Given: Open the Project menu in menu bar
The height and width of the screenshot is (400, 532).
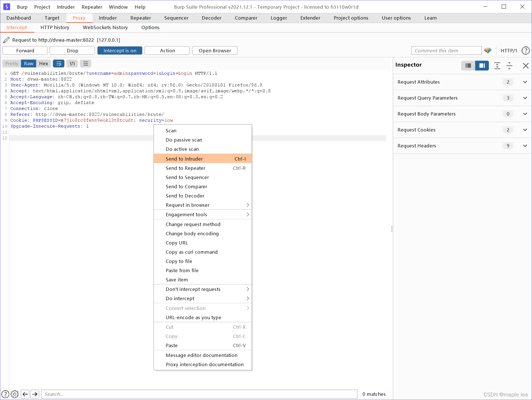Looking at the screenshot, I should (42, 7).
